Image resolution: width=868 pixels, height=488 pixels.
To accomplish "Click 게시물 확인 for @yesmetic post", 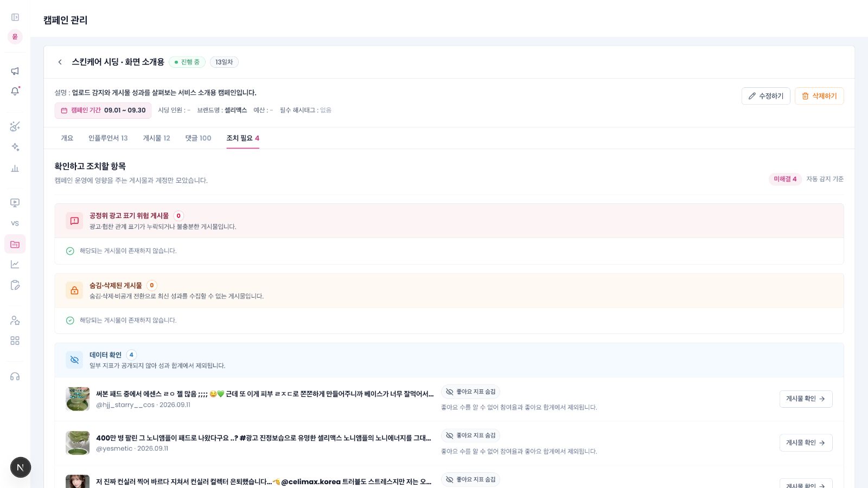I will [806, 442].
